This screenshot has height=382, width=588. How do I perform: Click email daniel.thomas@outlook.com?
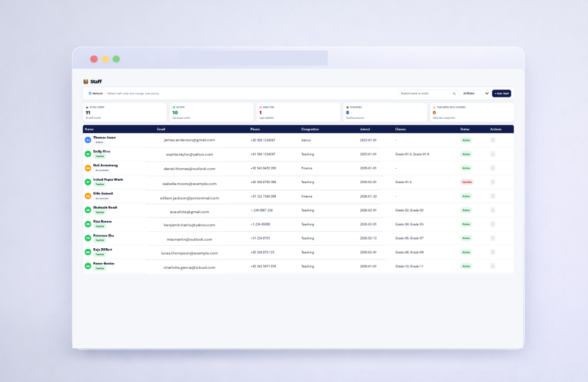click(190, 169)
